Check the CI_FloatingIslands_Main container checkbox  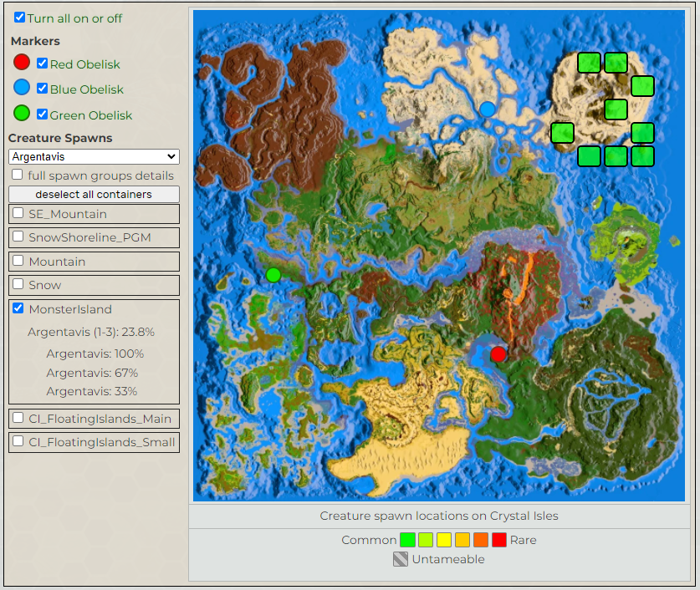[x=18, y=418]
